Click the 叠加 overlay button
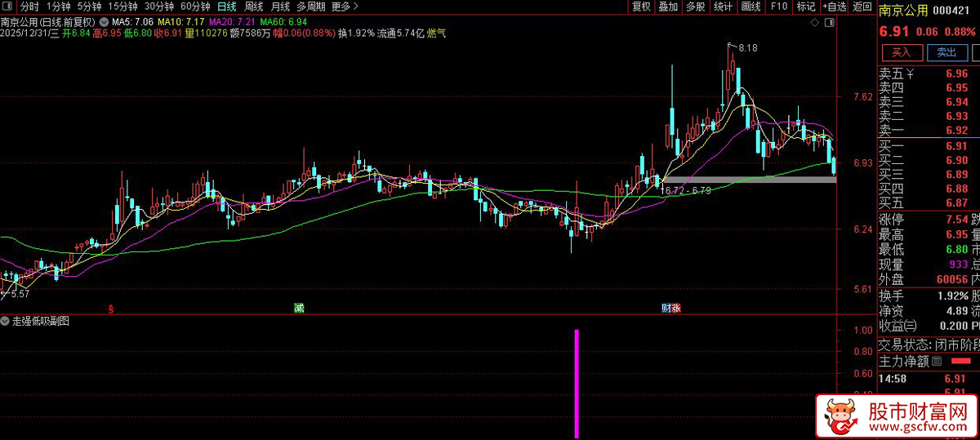This screenshot has width=980, height=440. pos(668,7)
